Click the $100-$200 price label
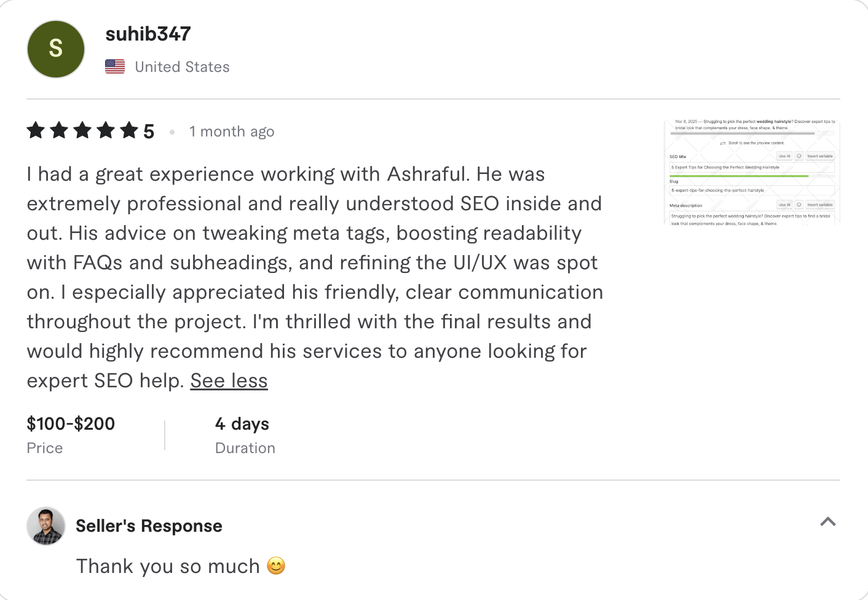868x600 pixels. click(71, 424)
